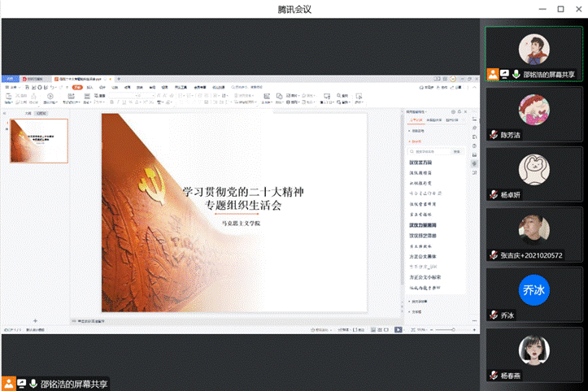Choose the 汉仪雪方简 font in list
Screen dimensions: 588x391
coord(420,163)
